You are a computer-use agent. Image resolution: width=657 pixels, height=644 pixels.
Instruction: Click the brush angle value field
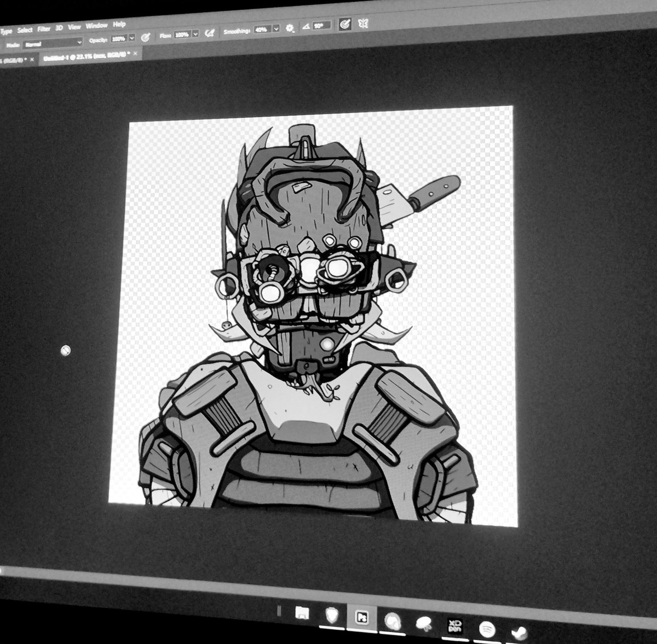coord(322,26)
